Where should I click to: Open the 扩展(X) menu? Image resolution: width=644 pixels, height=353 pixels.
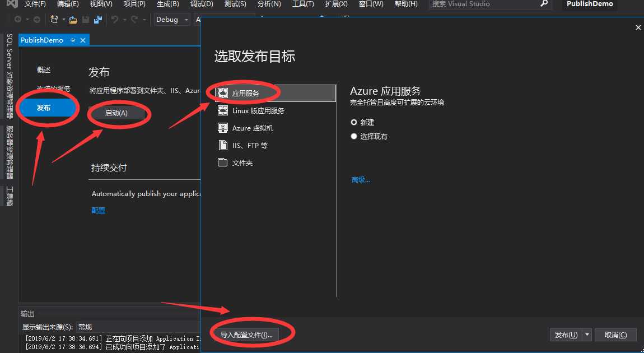pyautogui.click(x=336, y=4)
